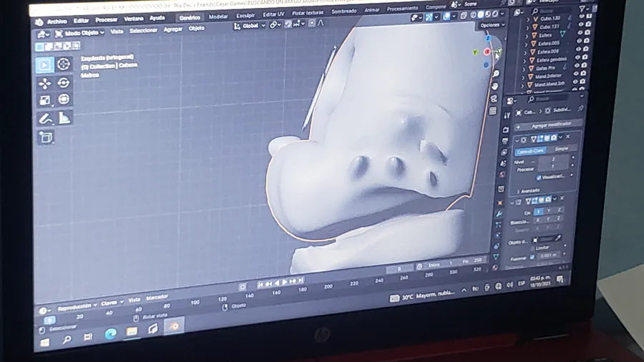
Task: Open the Procesar menu
Action: tap(106, 20)
